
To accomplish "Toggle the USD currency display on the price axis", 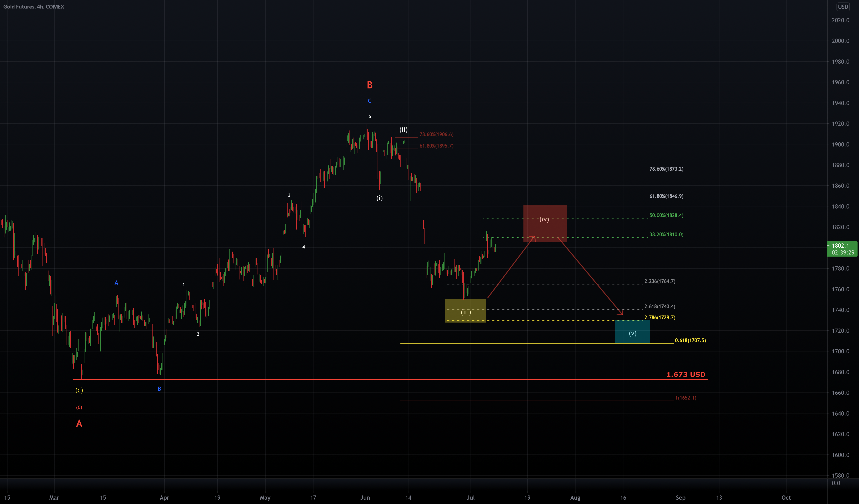I will point(843,7).
